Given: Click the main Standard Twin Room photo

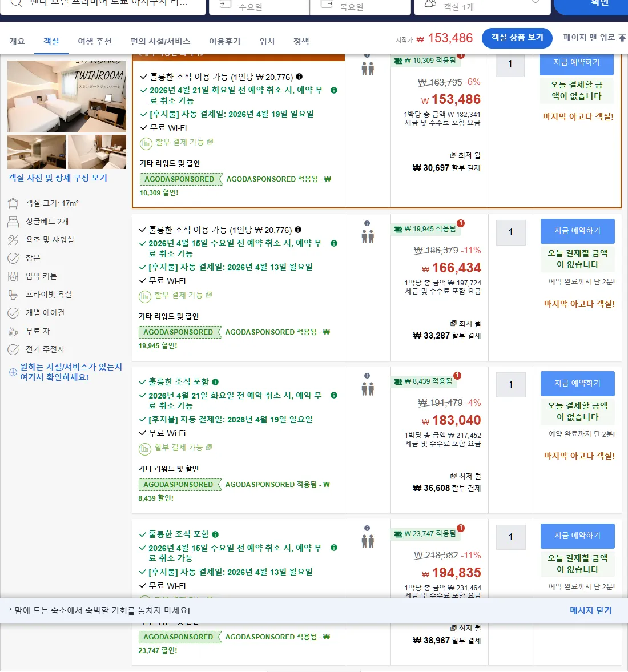Looking at the screenshot, I should pos(67,96).
